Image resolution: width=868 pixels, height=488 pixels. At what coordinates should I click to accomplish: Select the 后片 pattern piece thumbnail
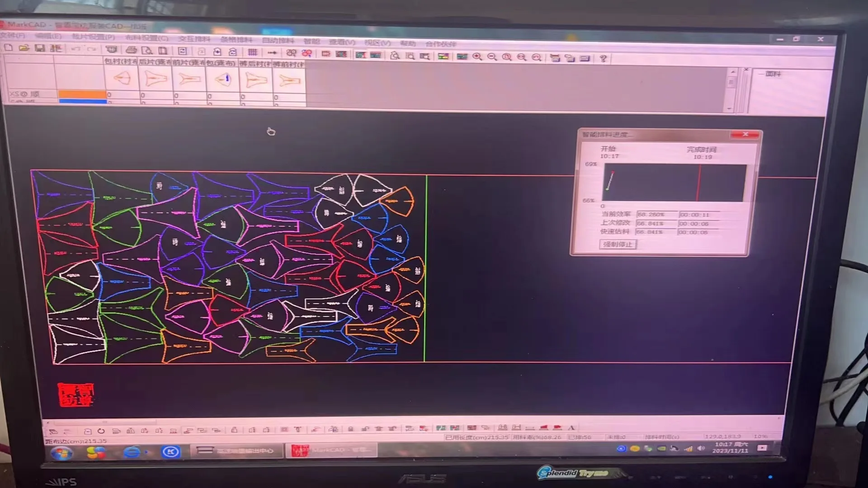155,79
